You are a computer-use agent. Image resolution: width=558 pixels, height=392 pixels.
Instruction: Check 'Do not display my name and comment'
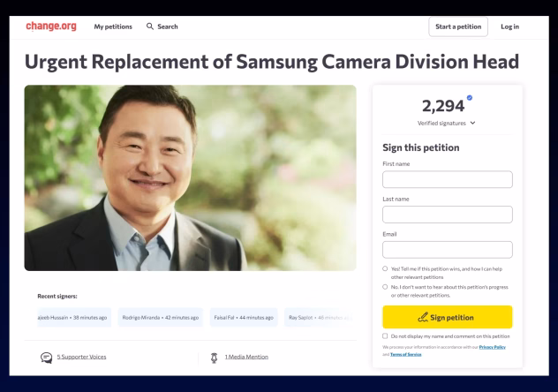point(385,335)
